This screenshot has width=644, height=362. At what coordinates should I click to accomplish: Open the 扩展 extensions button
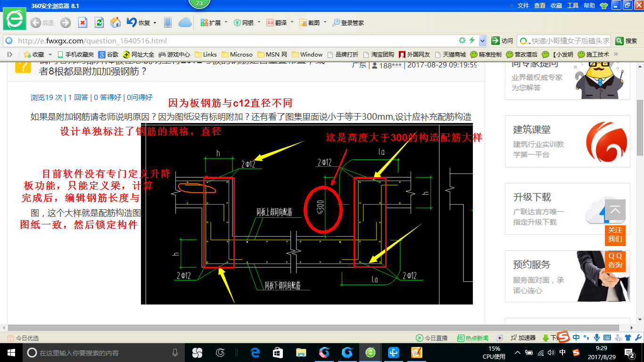[211, 23]
